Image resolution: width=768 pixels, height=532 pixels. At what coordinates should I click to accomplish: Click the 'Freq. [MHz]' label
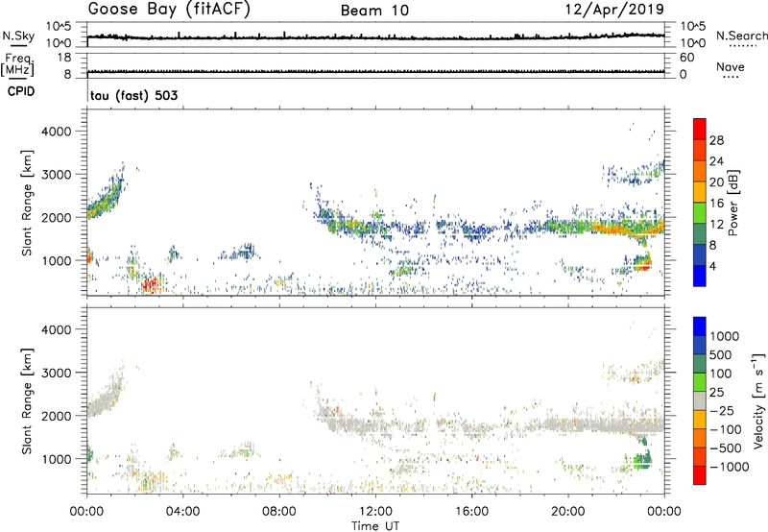click(x=17, y=64)
